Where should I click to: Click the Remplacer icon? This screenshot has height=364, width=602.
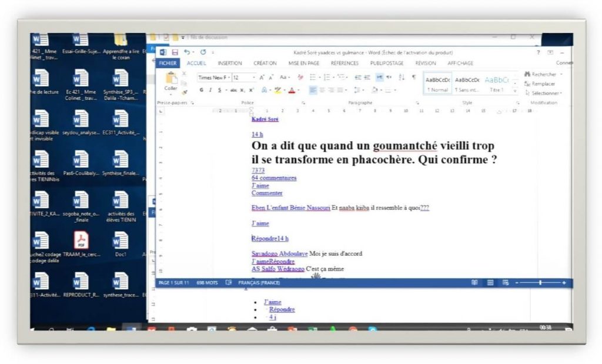pos(526,83)
